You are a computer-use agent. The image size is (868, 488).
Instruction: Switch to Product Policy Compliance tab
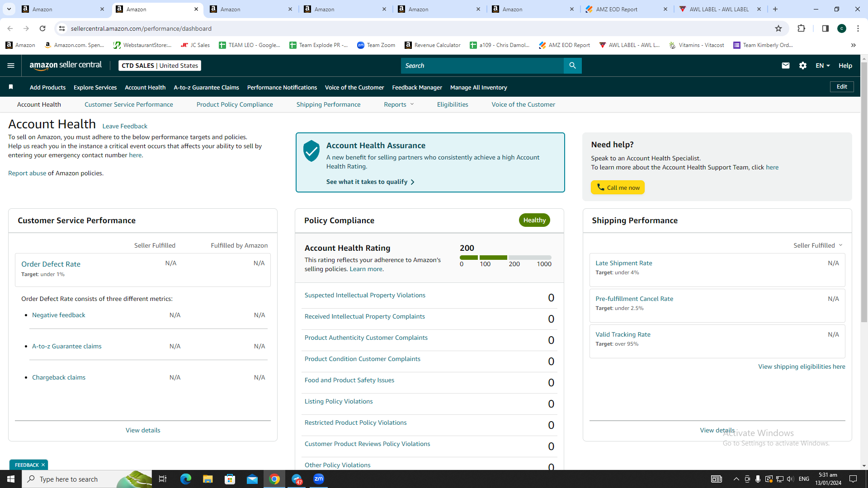point(235,104)
